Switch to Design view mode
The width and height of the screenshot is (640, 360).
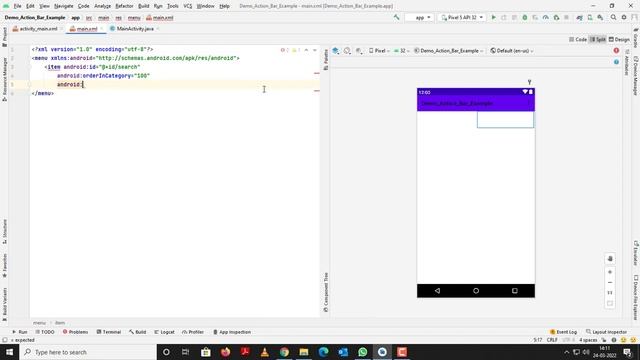tap(619, 40)
